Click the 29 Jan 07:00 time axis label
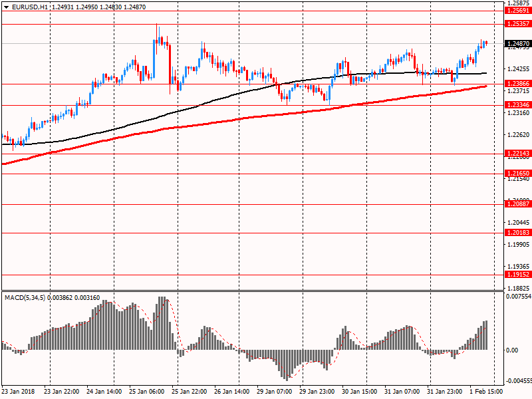The image size is (532, 399). 274,392
